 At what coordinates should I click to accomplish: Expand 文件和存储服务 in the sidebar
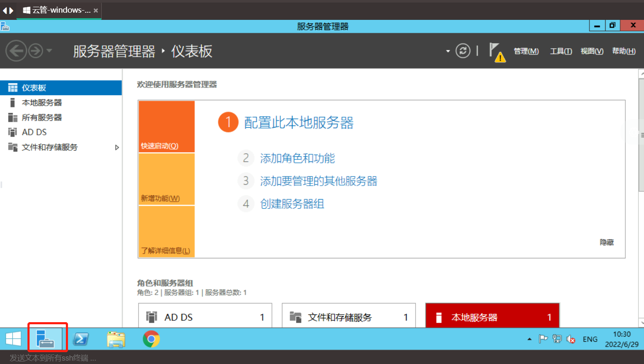point(117,147)
